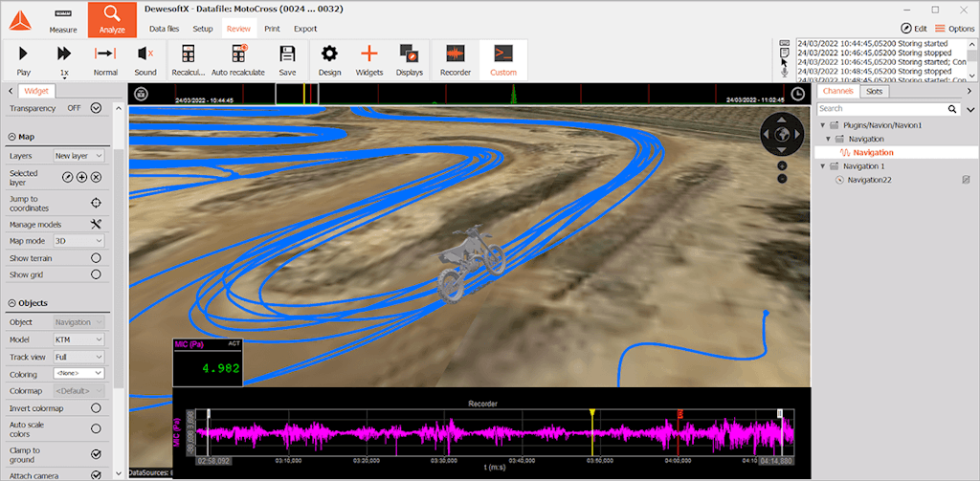Collapse the Navigation 1 tree node
This screenshot has height=481, width=980.
pos(822,166)
